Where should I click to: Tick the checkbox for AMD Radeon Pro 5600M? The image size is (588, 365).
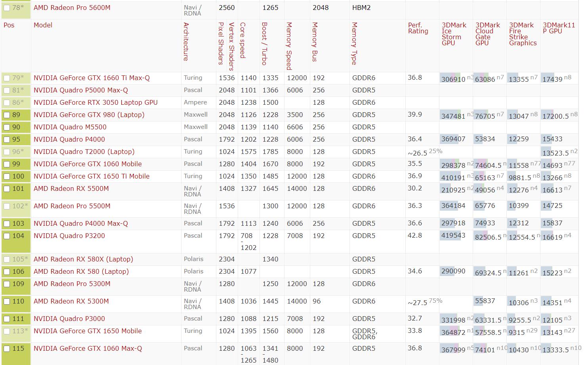7,8
